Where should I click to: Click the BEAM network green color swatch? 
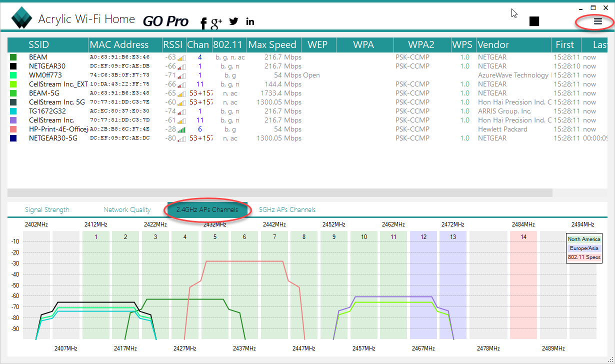click(x=13, y=57)
